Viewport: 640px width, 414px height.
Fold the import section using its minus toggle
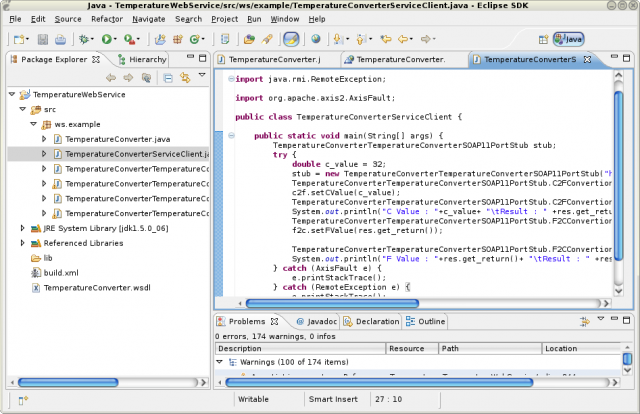231,79
